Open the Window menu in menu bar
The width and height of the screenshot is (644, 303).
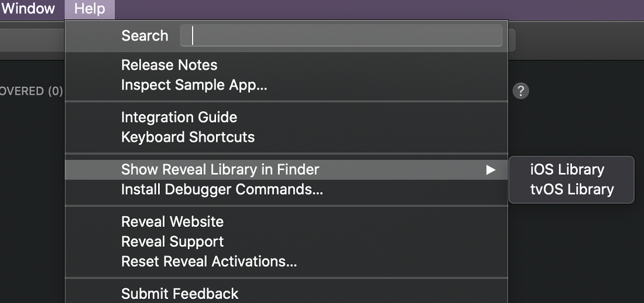(x=28, y=9)
